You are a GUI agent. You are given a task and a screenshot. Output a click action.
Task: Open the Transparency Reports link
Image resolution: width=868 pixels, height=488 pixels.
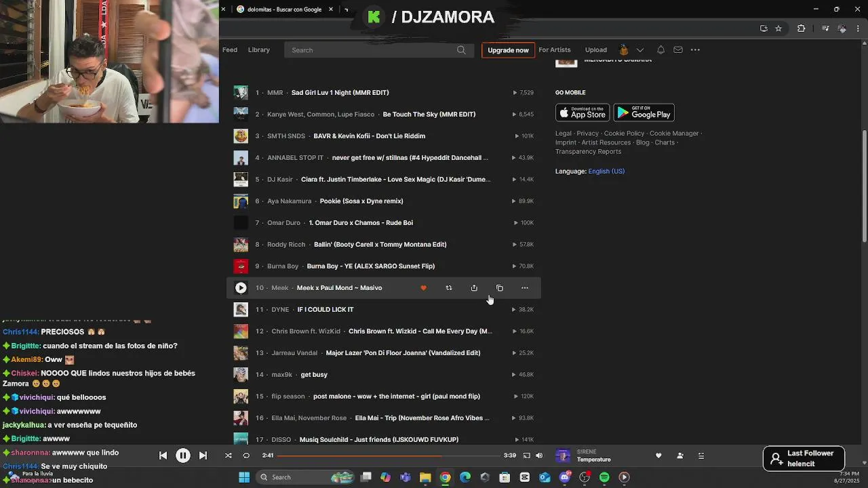click(588, 152)
